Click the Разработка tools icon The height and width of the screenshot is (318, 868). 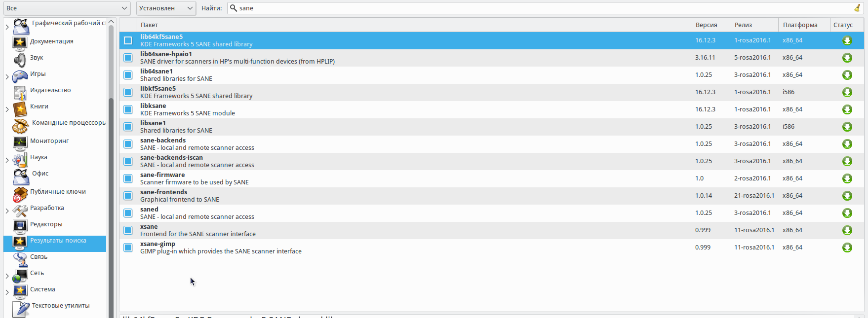[x=20, y=211]
